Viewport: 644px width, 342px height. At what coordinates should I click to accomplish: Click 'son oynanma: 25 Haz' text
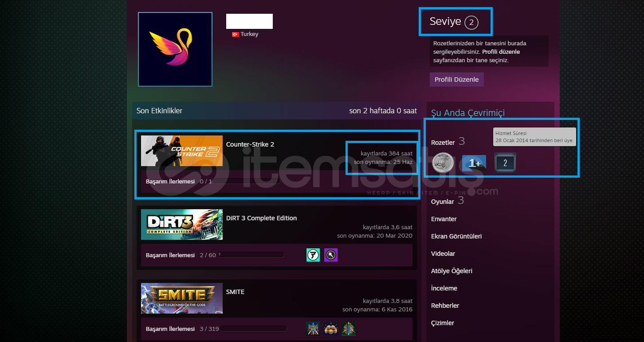383,162
